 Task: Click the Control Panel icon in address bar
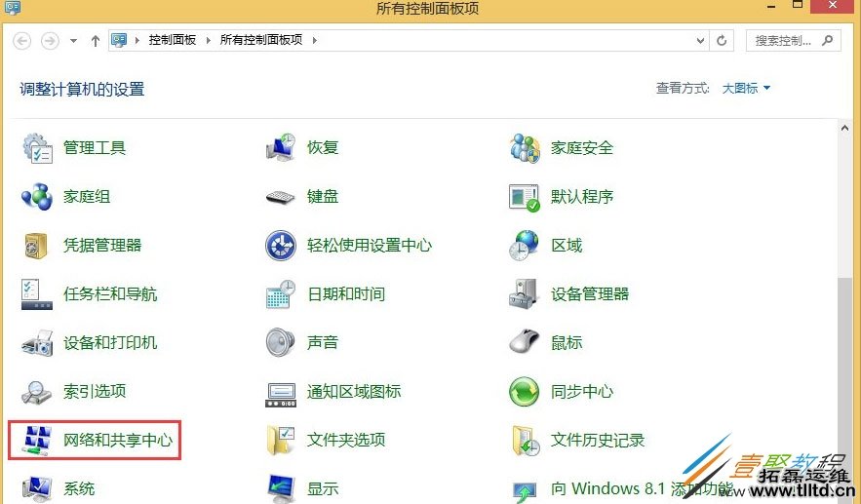pos(119,40)
